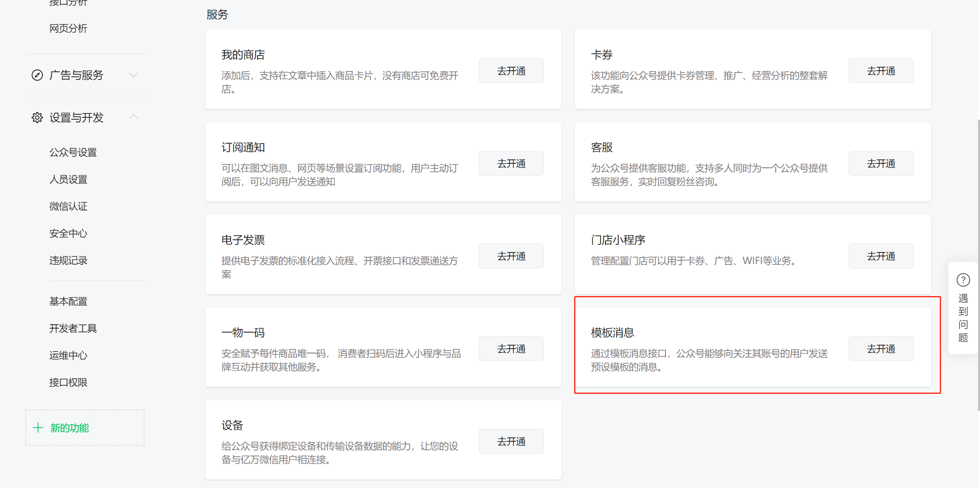Click 去开通 for 我的商店
980x488 pixels.
pos(511,71)
